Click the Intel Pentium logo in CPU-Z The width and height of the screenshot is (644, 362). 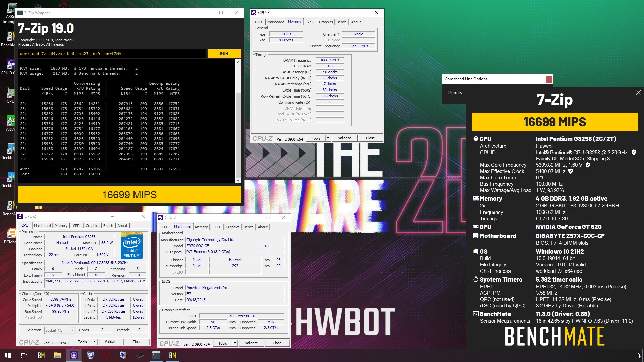tap(131, 246)
